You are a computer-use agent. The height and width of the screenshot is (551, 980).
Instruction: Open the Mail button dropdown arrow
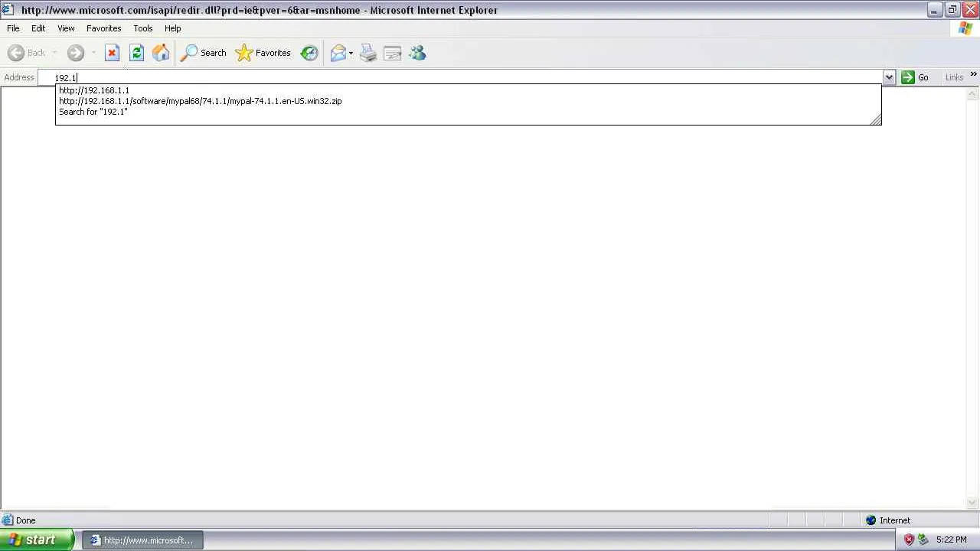(351, 53)
